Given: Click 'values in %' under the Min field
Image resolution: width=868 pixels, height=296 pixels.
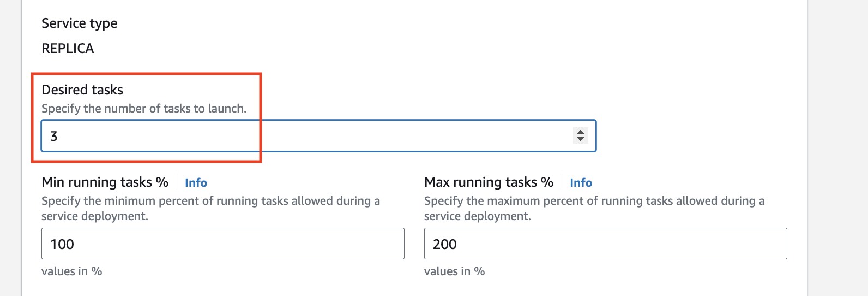Looking at the screenshot, I should tap(72, 271).
